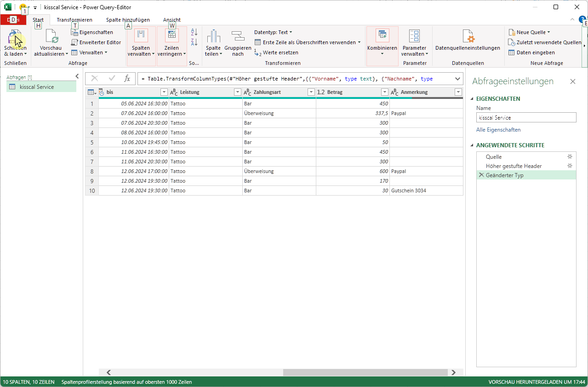Click the Parameter verwalten icon
Screen dimensions: 588x387
414,36
